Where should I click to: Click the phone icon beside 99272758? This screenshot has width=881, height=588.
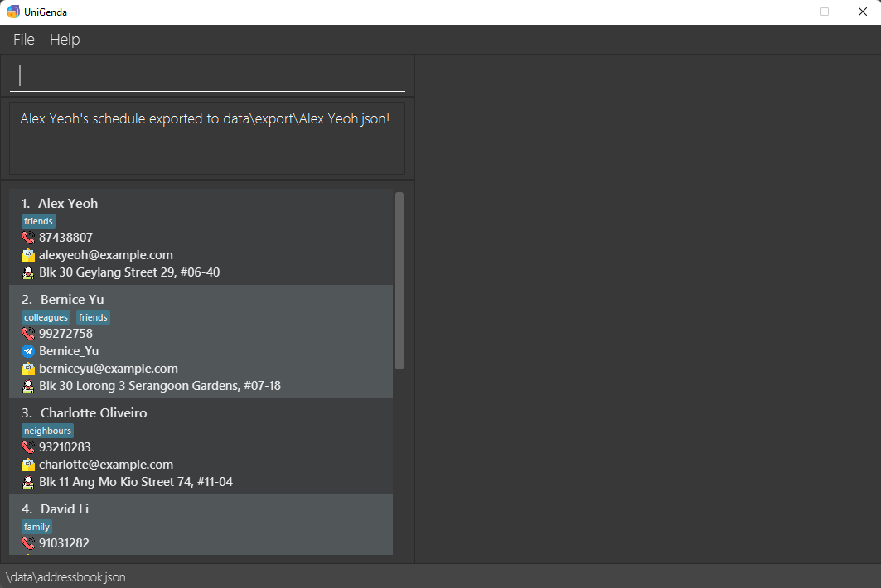tap(28, 334)
